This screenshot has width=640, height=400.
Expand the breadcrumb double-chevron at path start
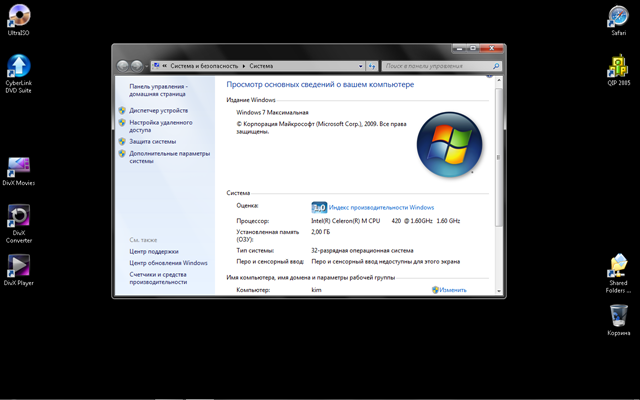point(164,66)
